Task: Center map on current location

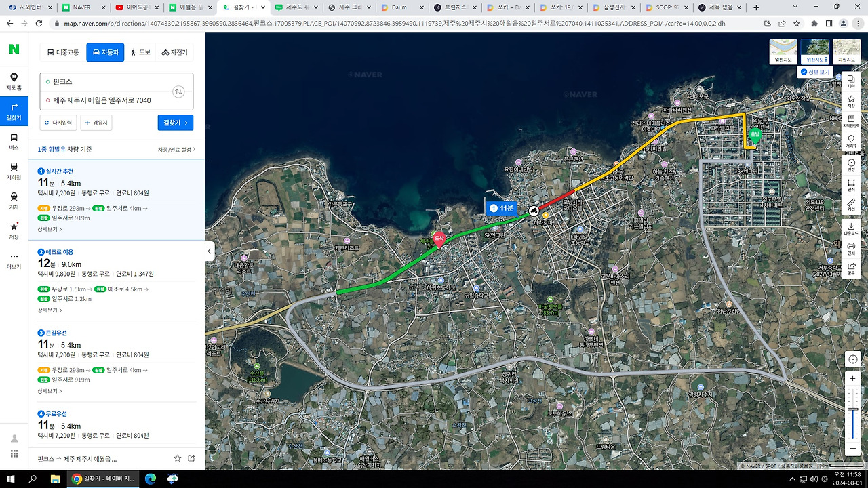Action: click(853, 359)
